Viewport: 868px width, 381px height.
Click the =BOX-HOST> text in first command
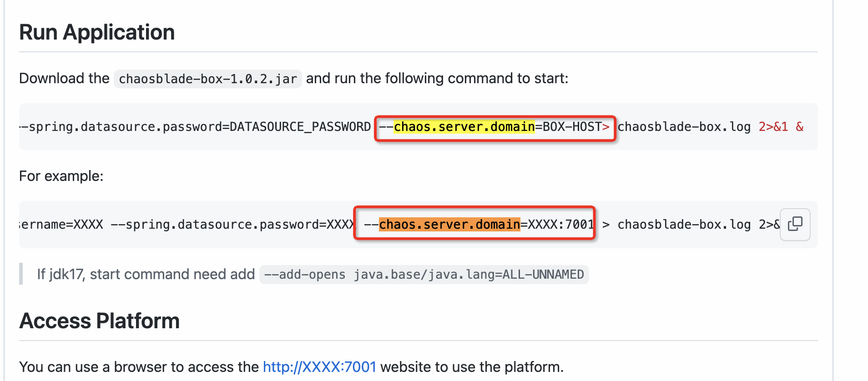572,126
